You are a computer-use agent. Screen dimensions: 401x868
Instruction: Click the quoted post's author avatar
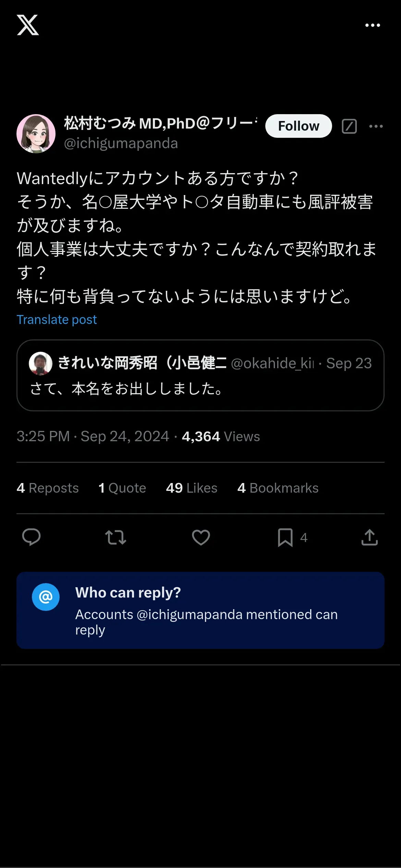(x=40, y=363)
